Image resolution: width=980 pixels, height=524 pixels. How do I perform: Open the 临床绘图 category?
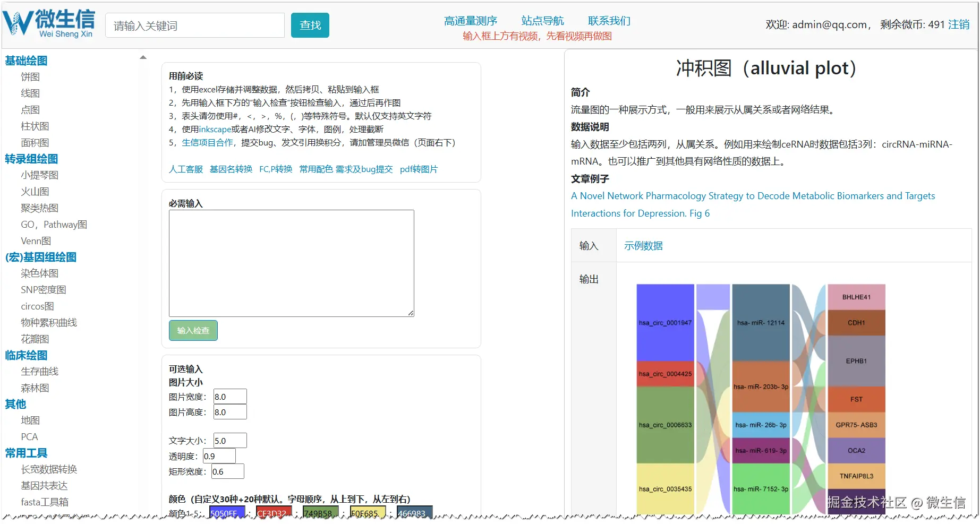pos(26,355)
